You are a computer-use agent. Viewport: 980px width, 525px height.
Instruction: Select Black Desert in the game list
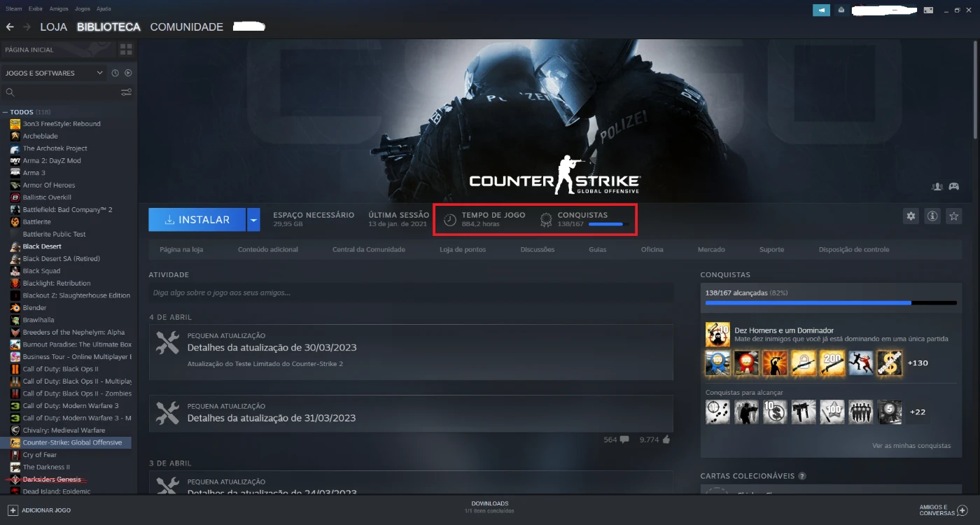[x=42, y=246]
